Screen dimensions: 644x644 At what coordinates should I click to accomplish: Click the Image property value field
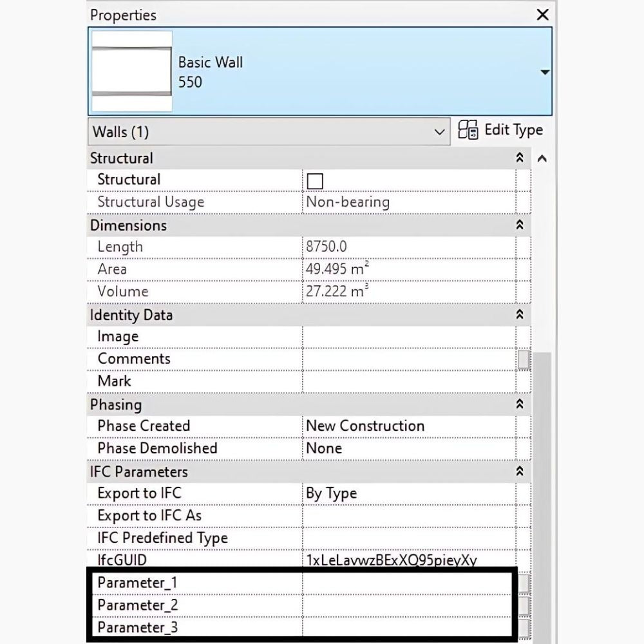tap(409, 337)
